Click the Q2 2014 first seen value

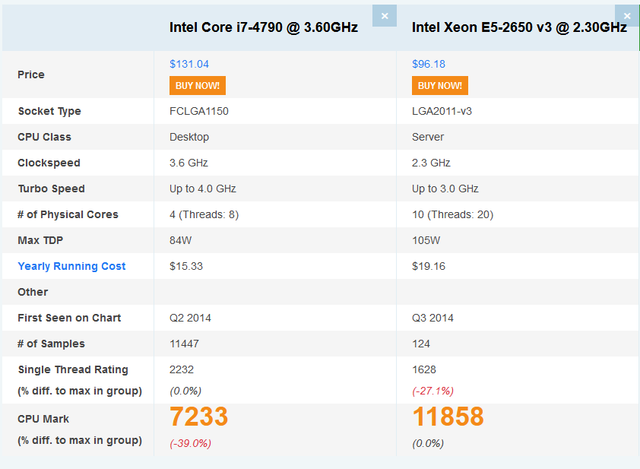click(190, 318)
